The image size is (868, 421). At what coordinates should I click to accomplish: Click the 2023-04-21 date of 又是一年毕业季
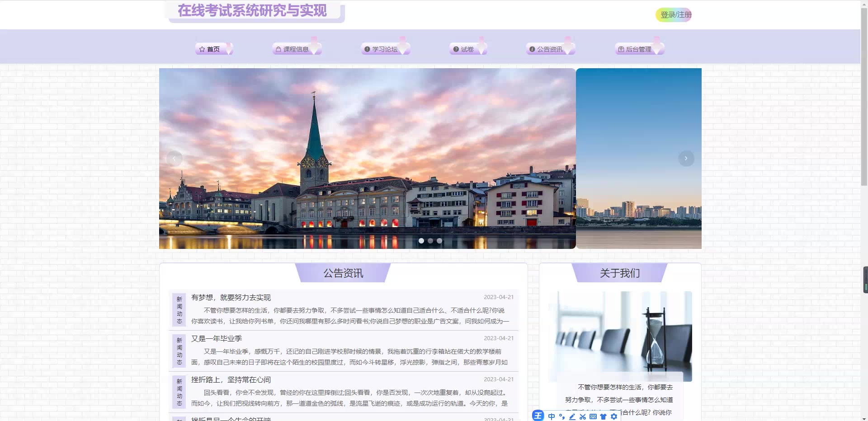tap(499, 338)
